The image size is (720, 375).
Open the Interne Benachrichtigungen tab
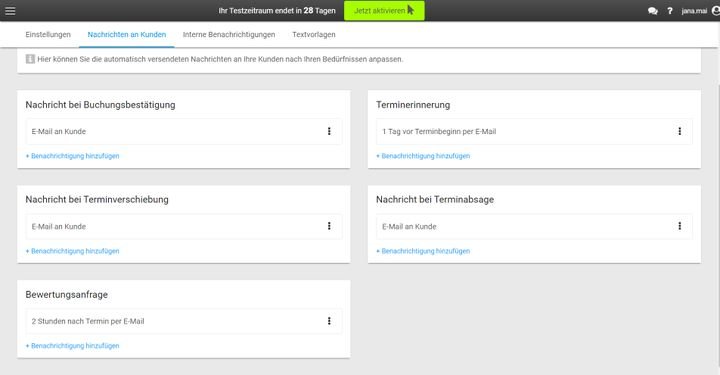pyautogui.click(x=229, y=34)
